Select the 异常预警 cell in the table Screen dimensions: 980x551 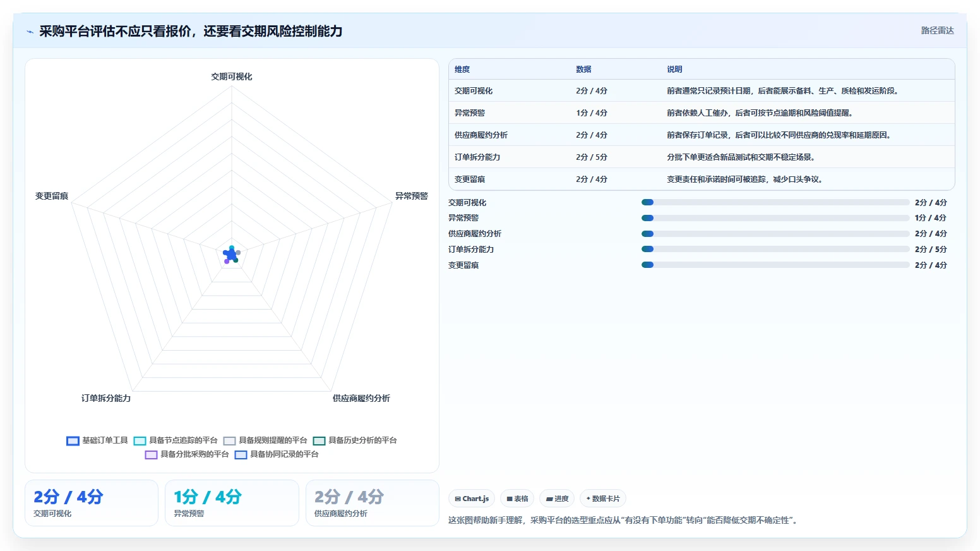pyautogui.click(x=470, y=113)
